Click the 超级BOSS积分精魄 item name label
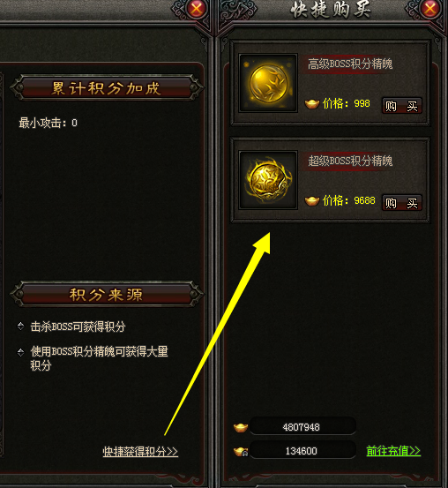Screen dimensions: 448x488 point(350,161)
